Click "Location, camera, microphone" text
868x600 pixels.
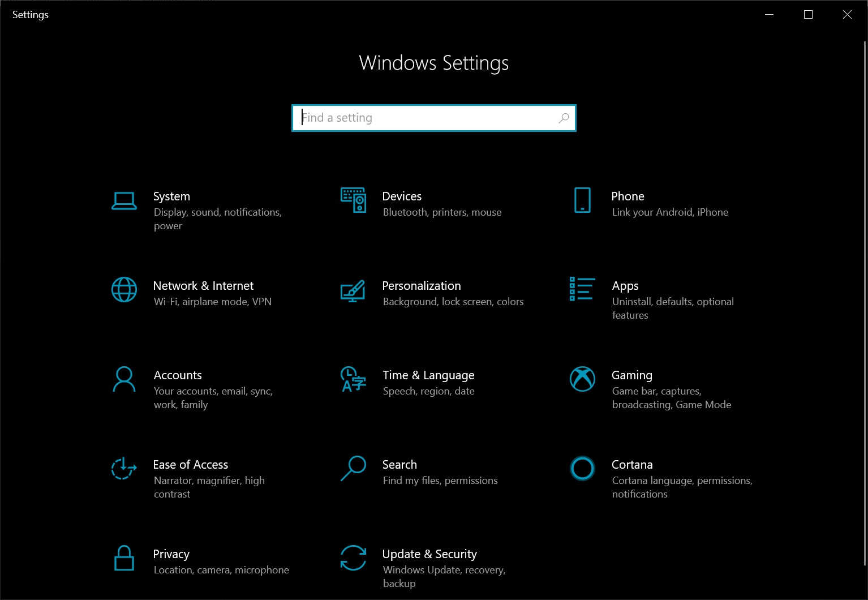pyautogui.click(x=221, y=570)
